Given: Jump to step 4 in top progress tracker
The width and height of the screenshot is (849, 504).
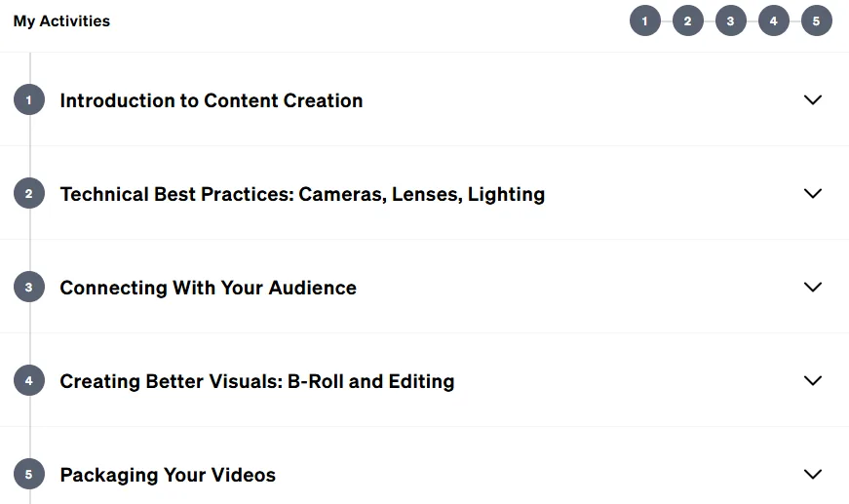Looking at the screenshot, I should 774,21.
